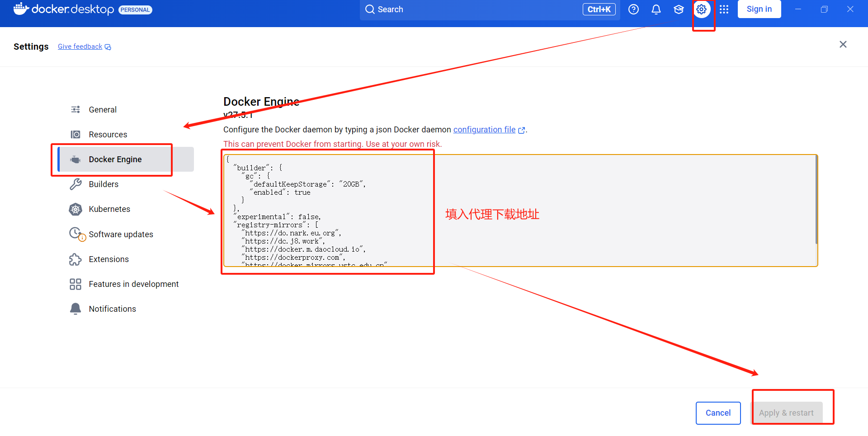Click the "defaultKeepStorage": "20GB" line
Screen dimensions: 868x436
[x=307, y=184]
